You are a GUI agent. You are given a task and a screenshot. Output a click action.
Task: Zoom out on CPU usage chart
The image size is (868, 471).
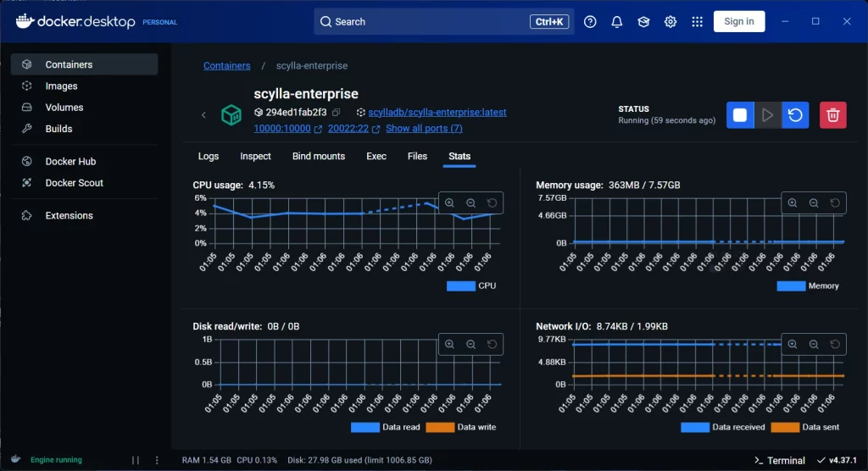(x=470, y=203)
